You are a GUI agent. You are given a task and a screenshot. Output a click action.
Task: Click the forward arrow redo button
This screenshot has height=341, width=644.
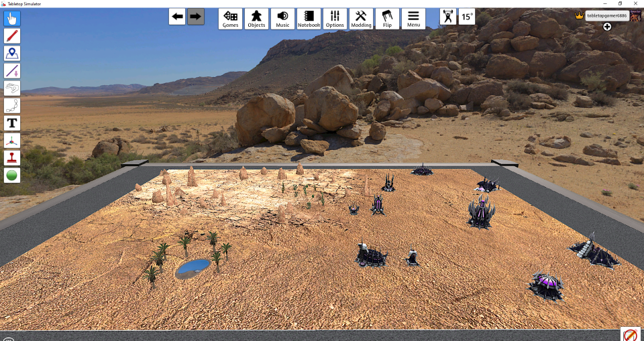point(196,17)
